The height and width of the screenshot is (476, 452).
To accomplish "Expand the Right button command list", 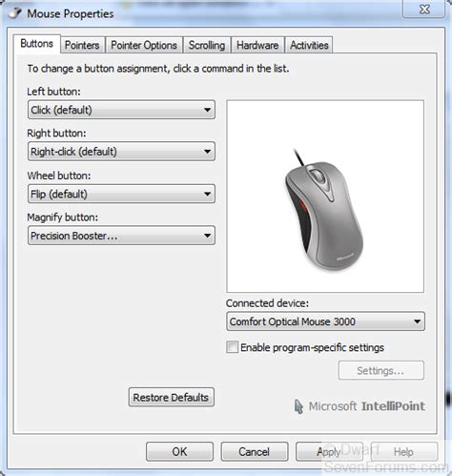I will click(121, 152).
